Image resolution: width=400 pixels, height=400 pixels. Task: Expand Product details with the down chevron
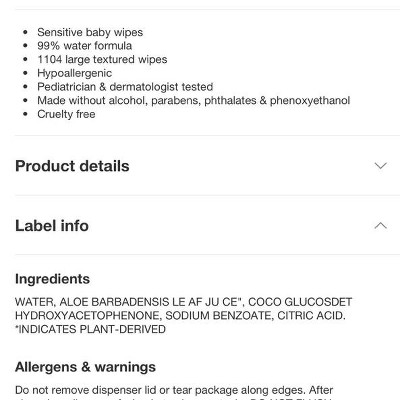[x=380, y=166]
